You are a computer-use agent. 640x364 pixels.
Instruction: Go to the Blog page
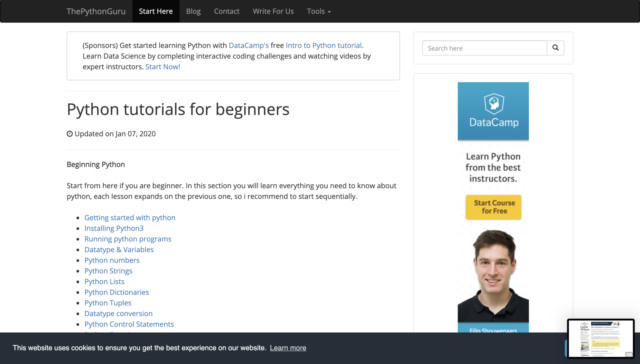click(193, 11)
